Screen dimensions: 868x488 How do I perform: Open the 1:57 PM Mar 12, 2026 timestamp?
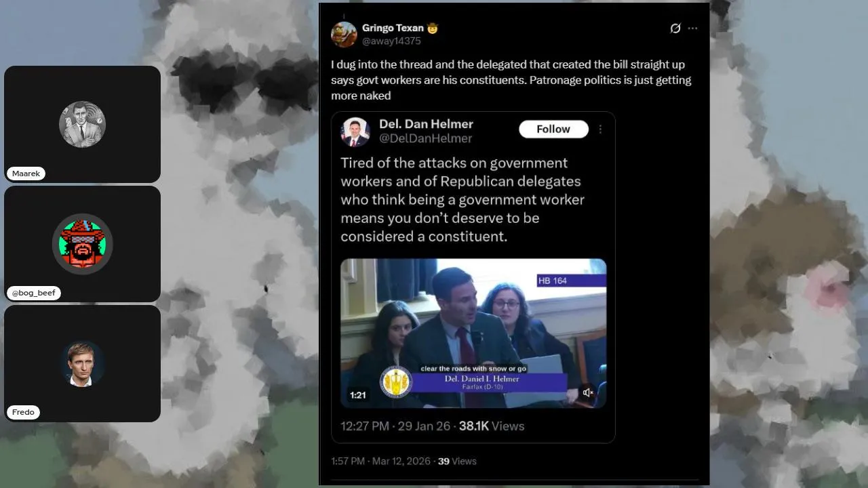[x=381, y=461]
